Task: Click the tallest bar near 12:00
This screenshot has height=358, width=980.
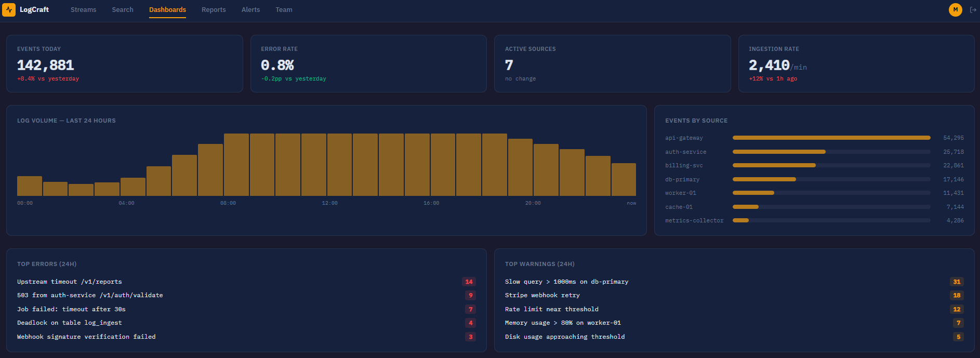Action: 339,165
